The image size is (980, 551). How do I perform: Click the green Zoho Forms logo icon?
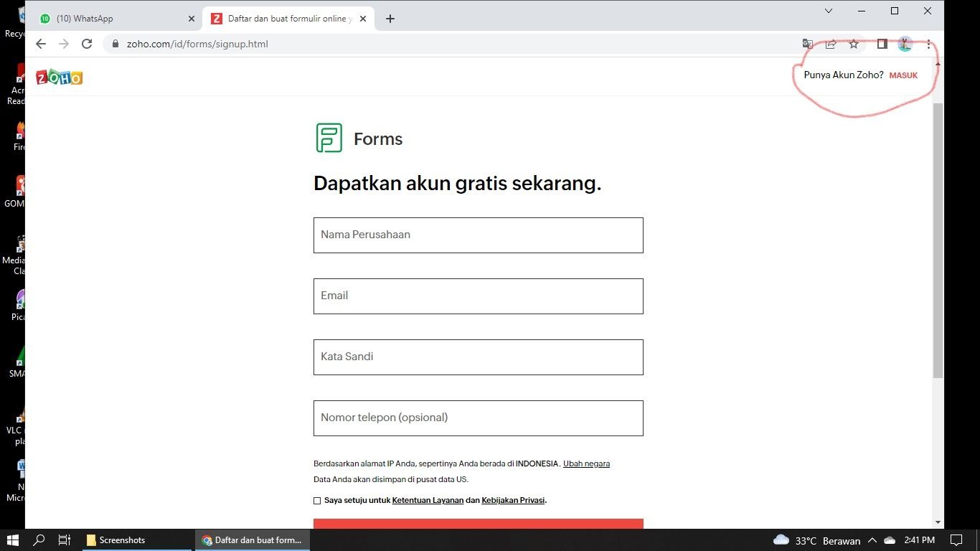[x=329, y=138]
